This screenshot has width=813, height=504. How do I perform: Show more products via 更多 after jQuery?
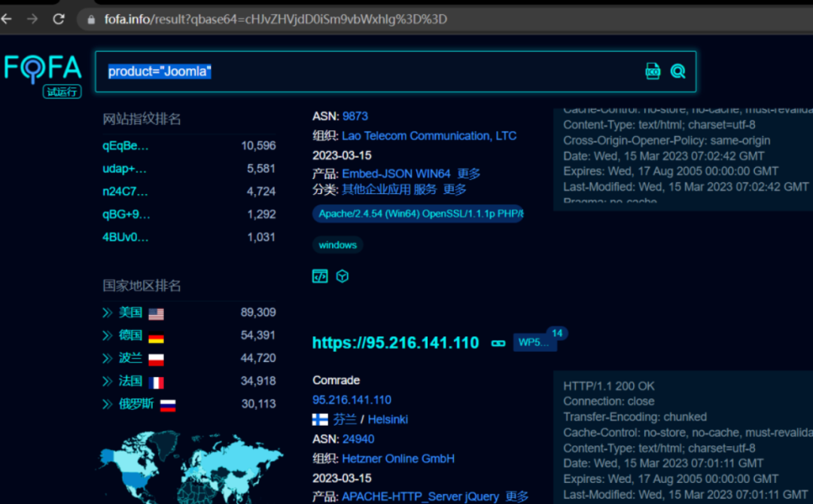click(x=517, y=496)
